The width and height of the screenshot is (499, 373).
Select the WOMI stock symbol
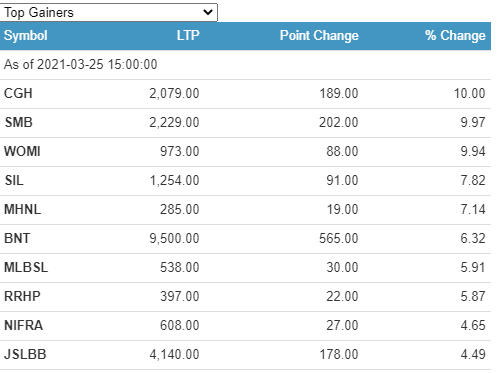point(22,151)
